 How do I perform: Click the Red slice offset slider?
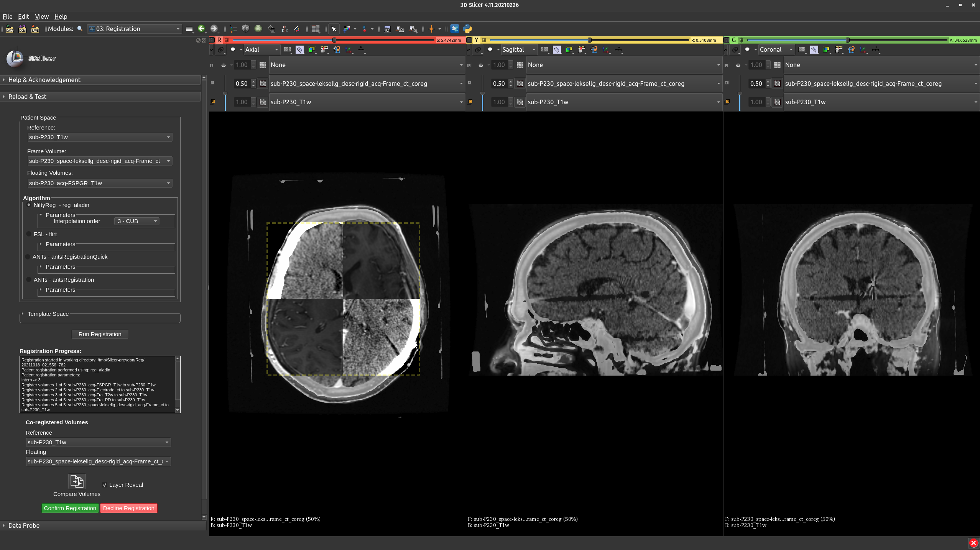click(334, 40)
